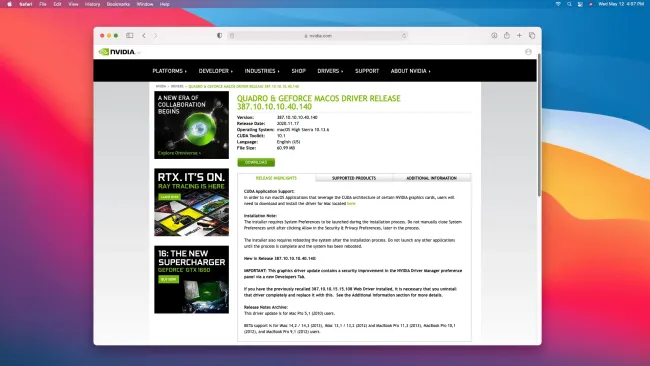Open the Shop page
The image size is (650, 366).
tap(298, 71)
